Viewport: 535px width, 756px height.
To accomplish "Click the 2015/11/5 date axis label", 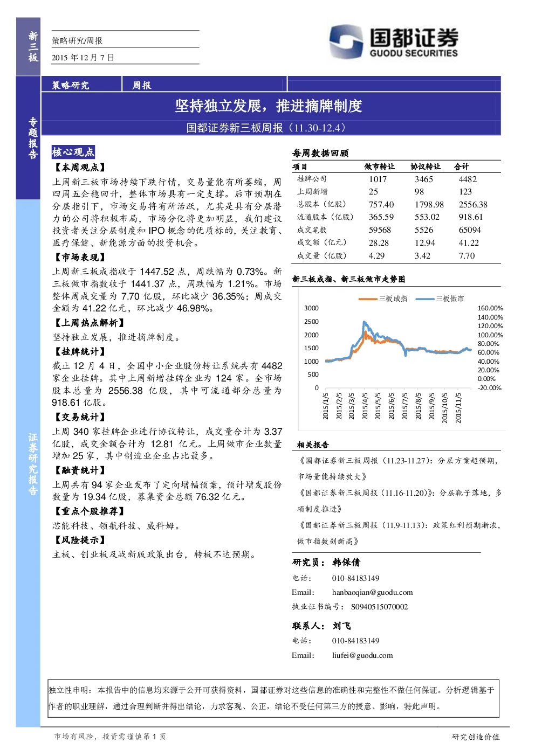I will [458, 407].
